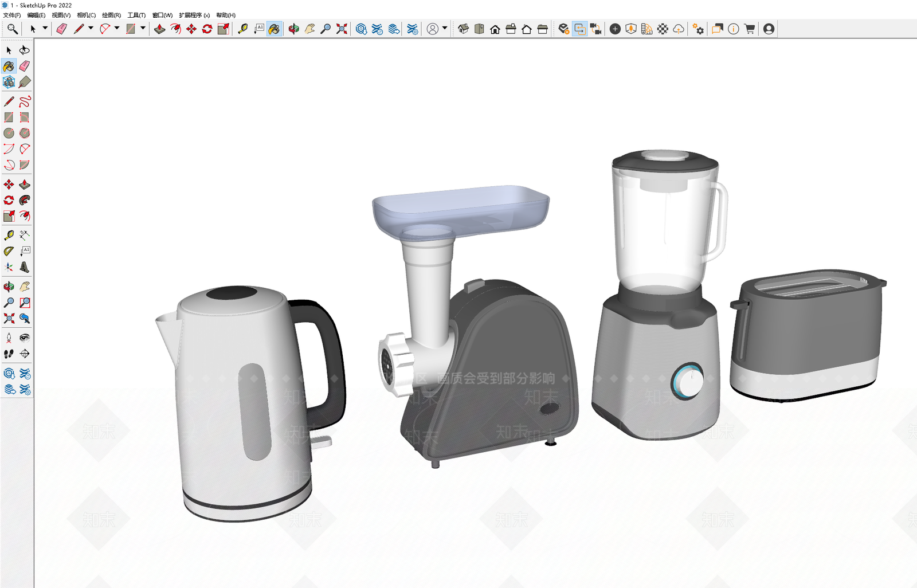Switch to Iso view in top toolbar

pos(463,29)
